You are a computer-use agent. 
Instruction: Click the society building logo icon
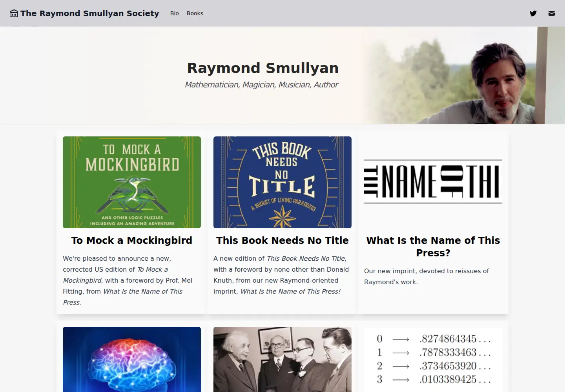click(14, 13)
